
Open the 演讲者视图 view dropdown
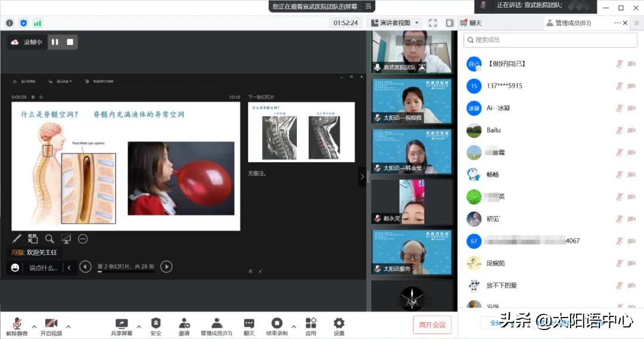pos(394,23)
